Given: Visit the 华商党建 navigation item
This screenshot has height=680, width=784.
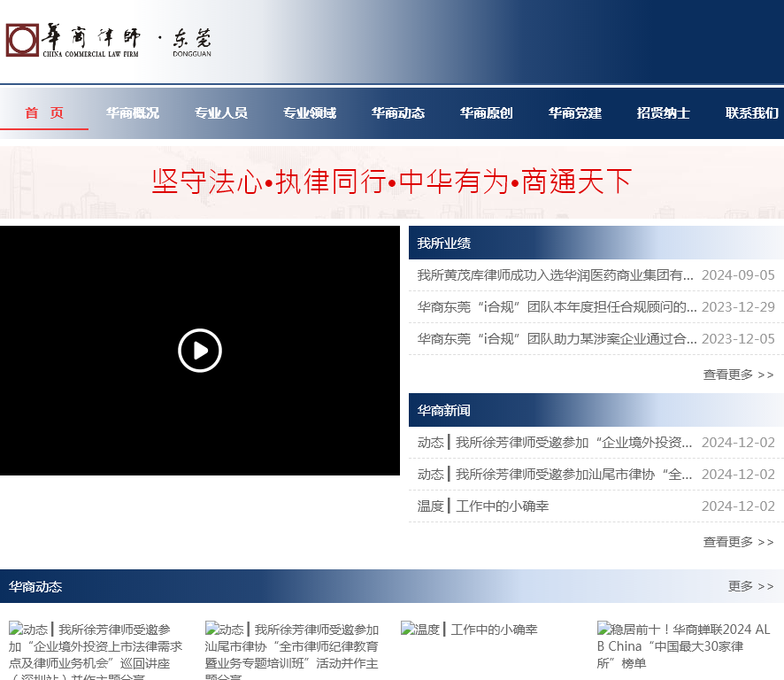Looking at the screenshot, I should 575,113.
